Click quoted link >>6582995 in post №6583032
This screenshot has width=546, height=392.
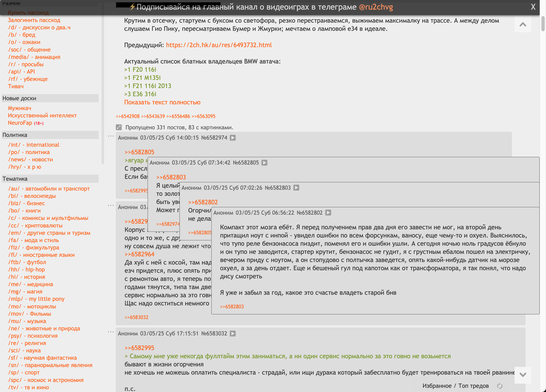point(139,348)
